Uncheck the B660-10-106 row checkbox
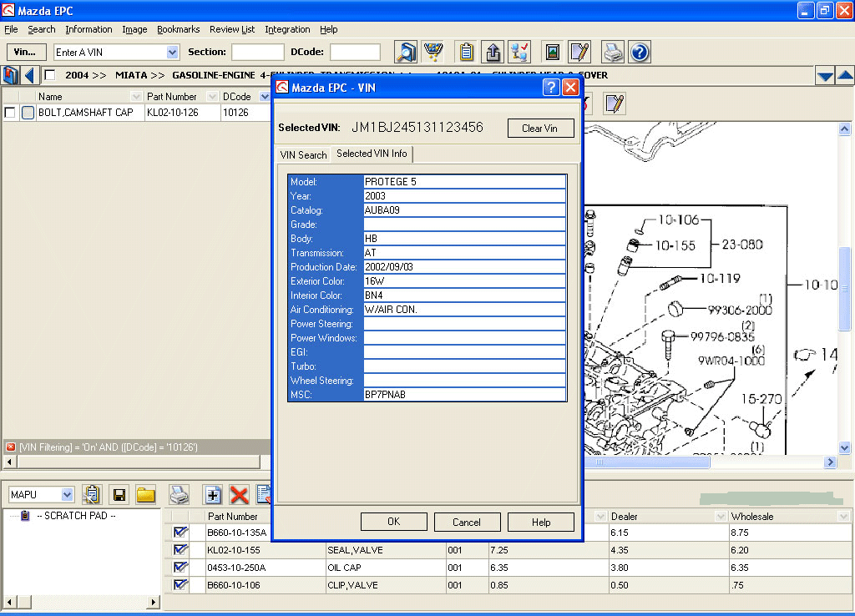The height and width of the screenshot is (616, 855). [180, 584]
